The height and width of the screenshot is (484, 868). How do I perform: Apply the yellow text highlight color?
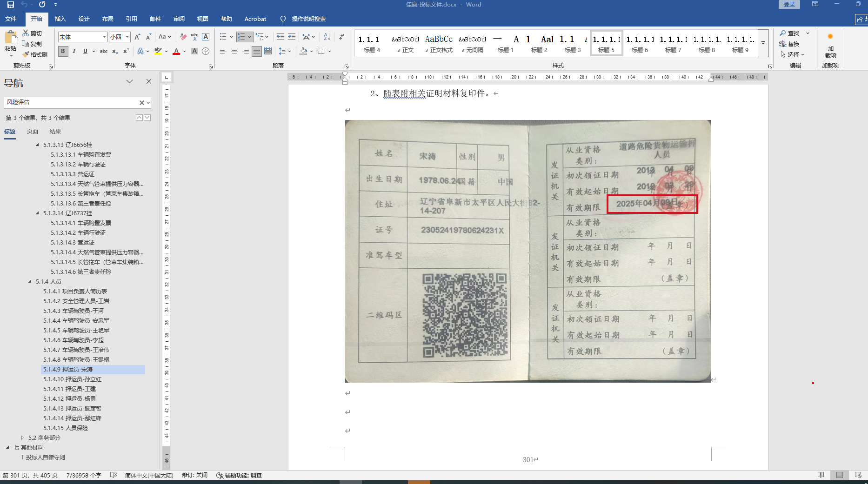(x=158, y=51)
